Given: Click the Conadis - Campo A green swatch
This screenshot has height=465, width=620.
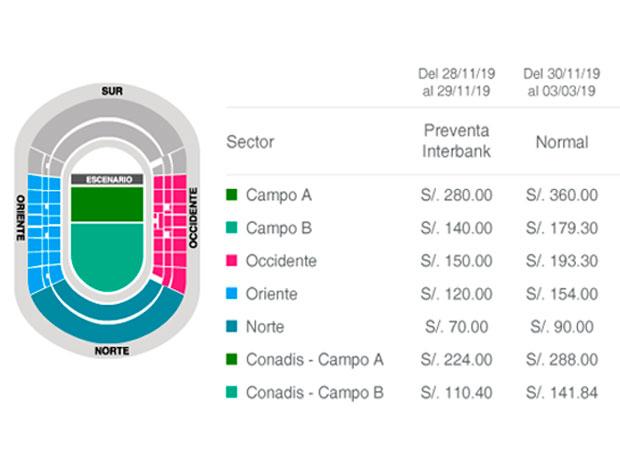Looking at the screenshot, I should click(232, 359).
